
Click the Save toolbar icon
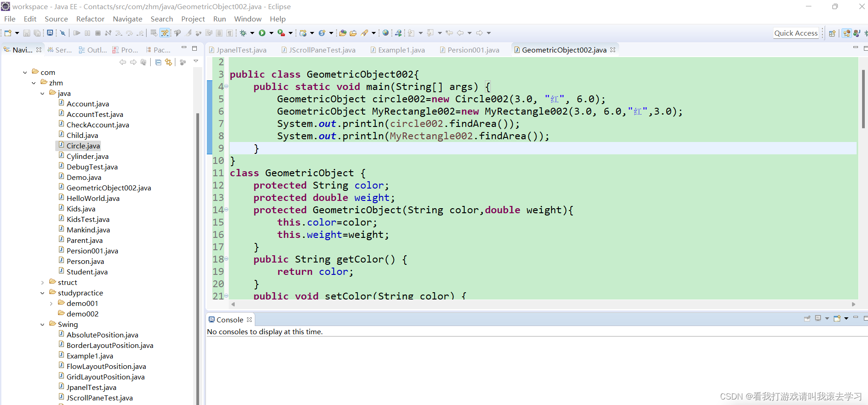26,33
